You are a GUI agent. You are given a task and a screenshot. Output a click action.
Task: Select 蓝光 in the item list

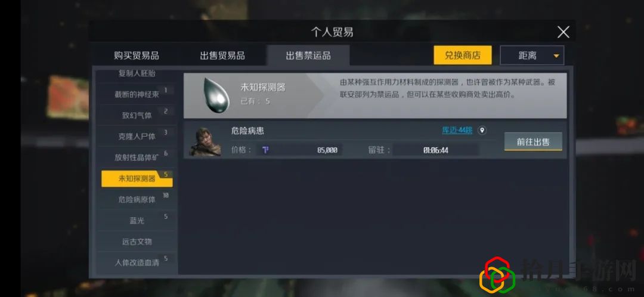[x=137, y=220]
